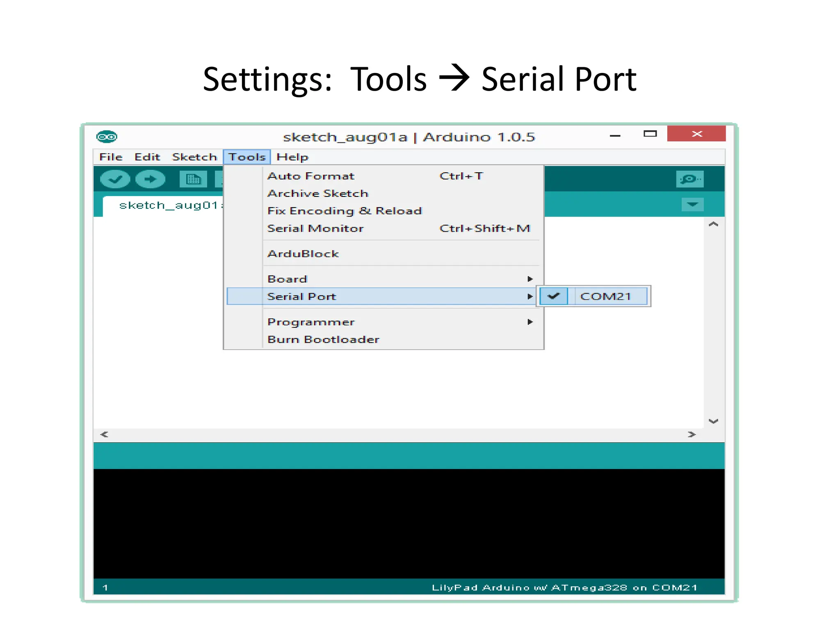Click the scroll up arrow in editor
840x630 pixels.
coord(713,224)
